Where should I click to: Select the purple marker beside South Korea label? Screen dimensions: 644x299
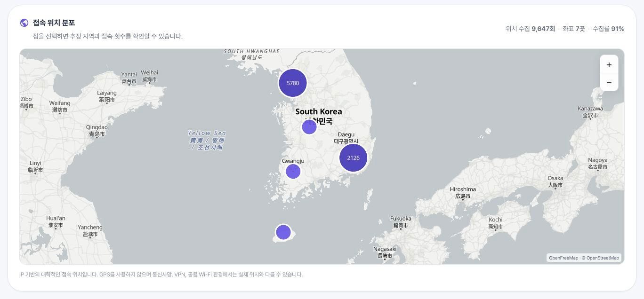click(x=309, y=127)
